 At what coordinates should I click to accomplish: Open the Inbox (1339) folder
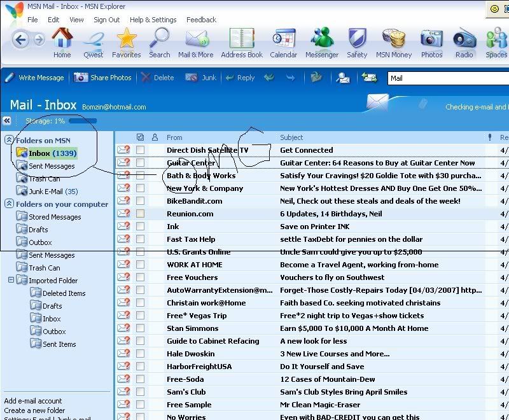pos(47,153)
